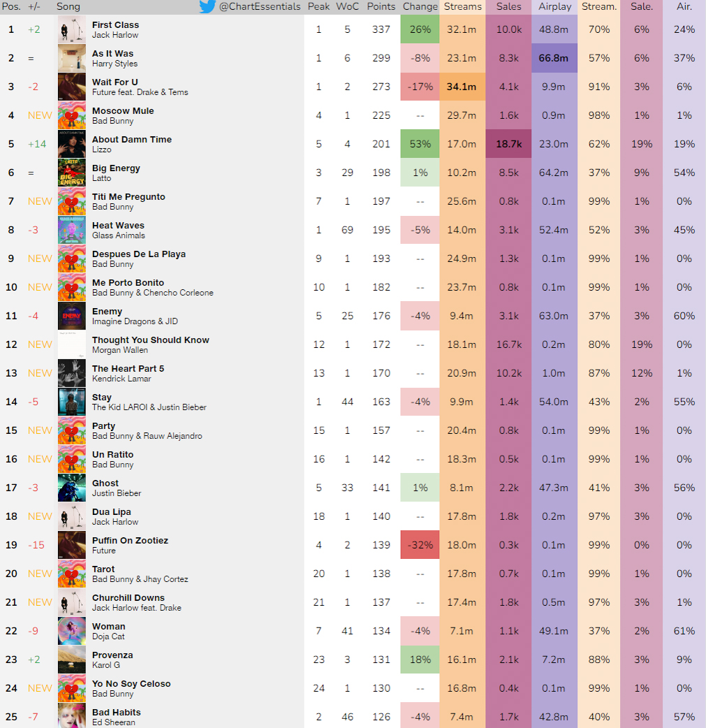Click the -32% change cell
Image resolution: width=706 pixels, height=728 pixels.
tap(420, 545)
